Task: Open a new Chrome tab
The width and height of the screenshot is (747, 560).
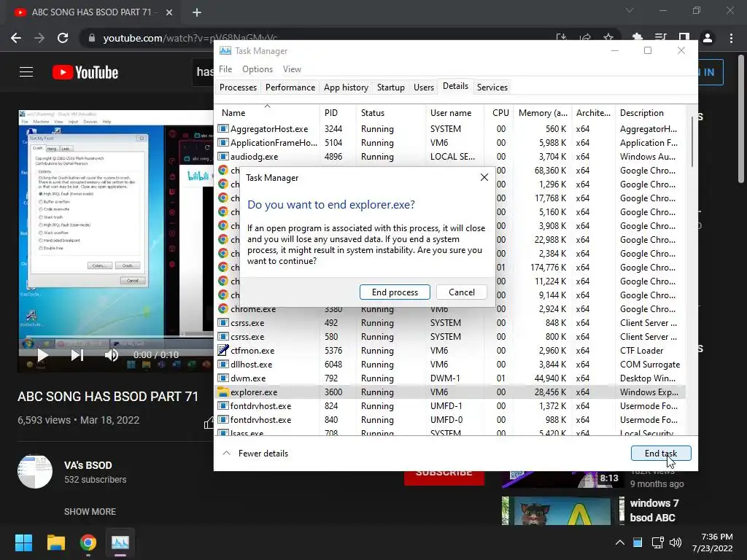Action: pos(197,12)
